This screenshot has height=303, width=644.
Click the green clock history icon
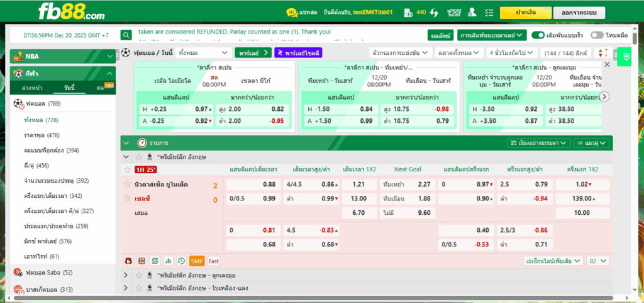181,261
